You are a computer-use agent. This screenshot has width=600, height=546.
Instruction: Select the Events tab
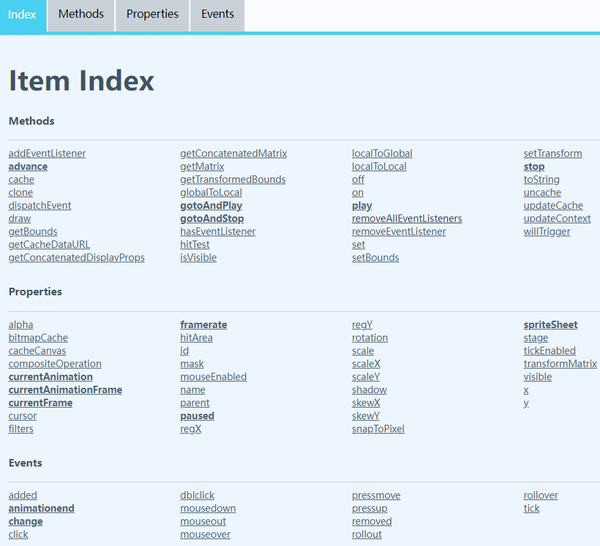pos(217,15)
